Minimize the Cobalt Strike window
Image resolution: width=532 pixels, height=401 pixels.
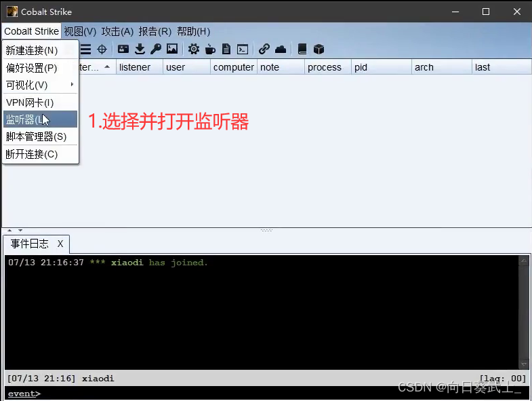[x=455, y=12]
